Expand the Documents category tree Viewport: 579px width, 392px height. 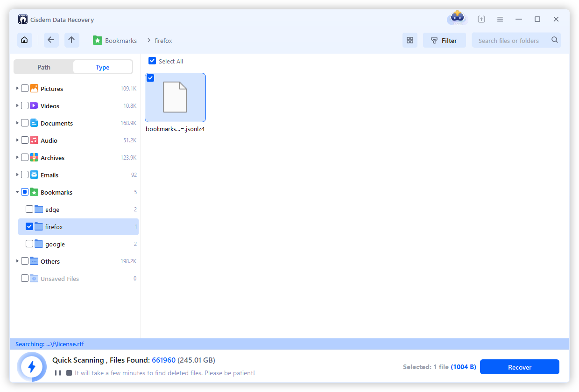(x=18, y=123)
